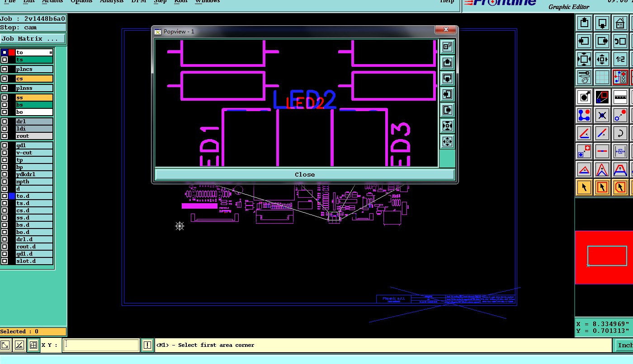The image size is (633, 364).
Task: Select layer name gd1
Action: (34, 145)
